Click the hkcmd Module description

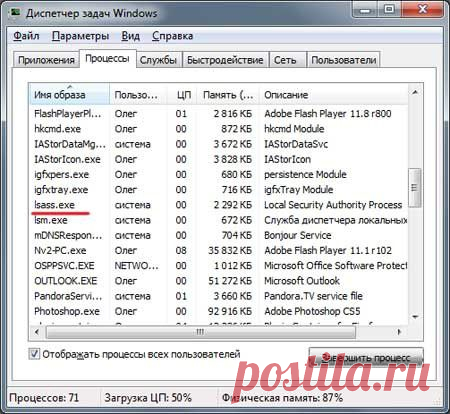coord(294,129)
